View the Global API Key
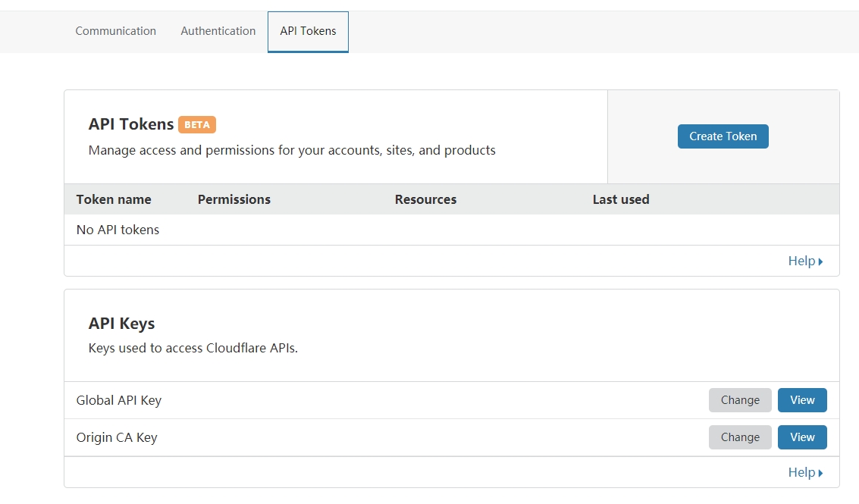This screenshot has width=859, height=504. click(x=801, y=400)
